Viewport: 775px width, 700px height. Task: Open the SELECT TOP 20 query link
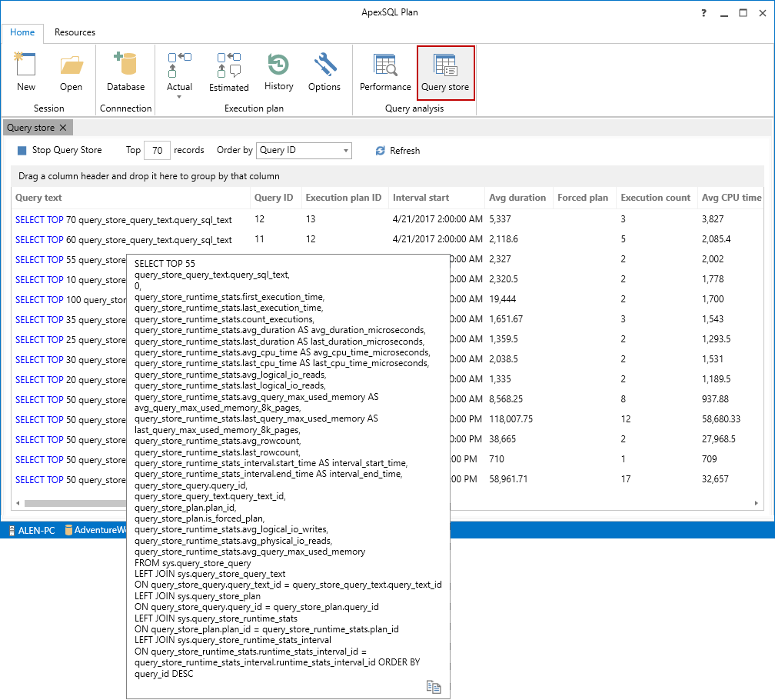coord(71,380)
